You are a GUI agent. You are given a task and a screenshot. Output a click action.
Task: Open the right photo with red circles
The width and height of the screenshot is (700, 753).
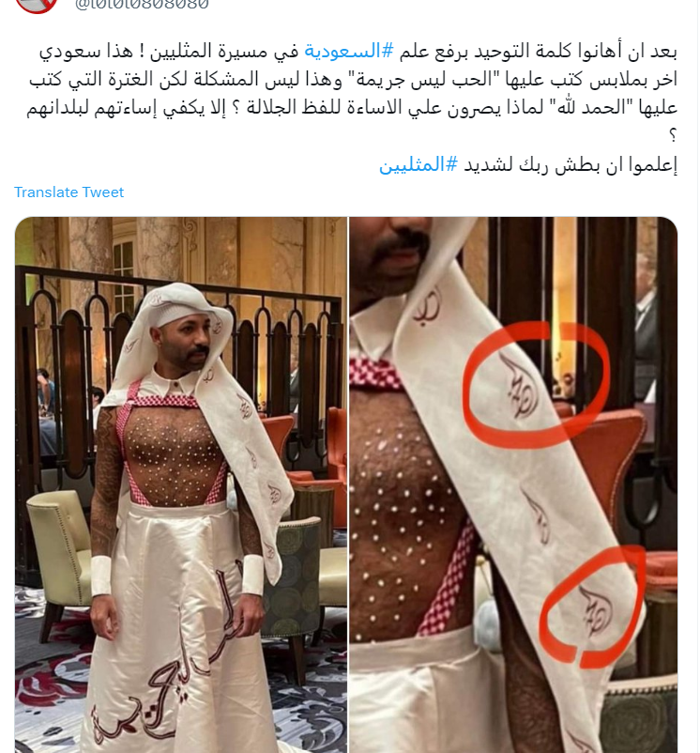tap(513, 484)
